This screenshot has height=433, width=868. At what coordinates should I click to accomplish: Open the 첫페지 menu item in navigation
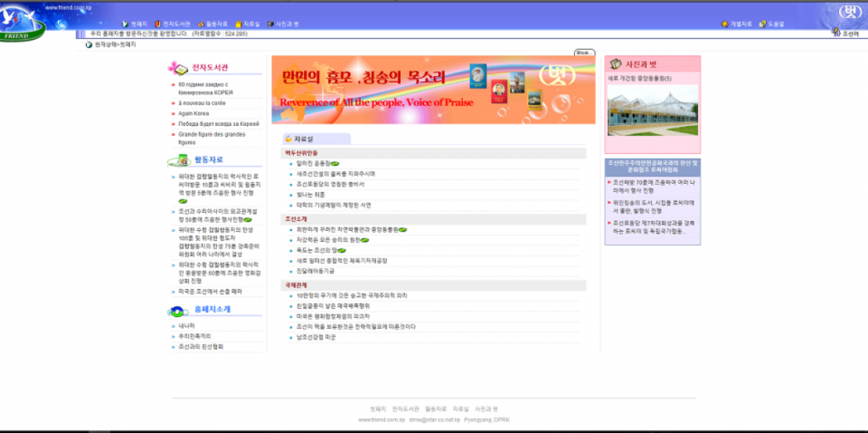(x=139, y=22)
